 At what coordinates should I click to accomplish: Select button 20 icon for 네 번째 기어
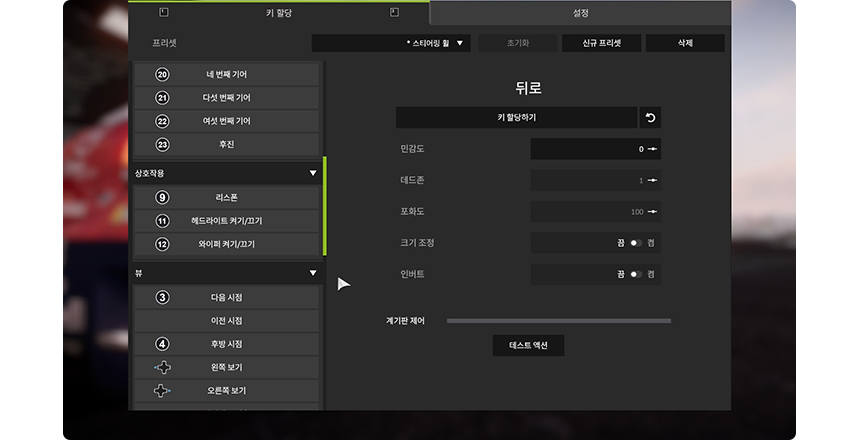[x=163, y=75]
